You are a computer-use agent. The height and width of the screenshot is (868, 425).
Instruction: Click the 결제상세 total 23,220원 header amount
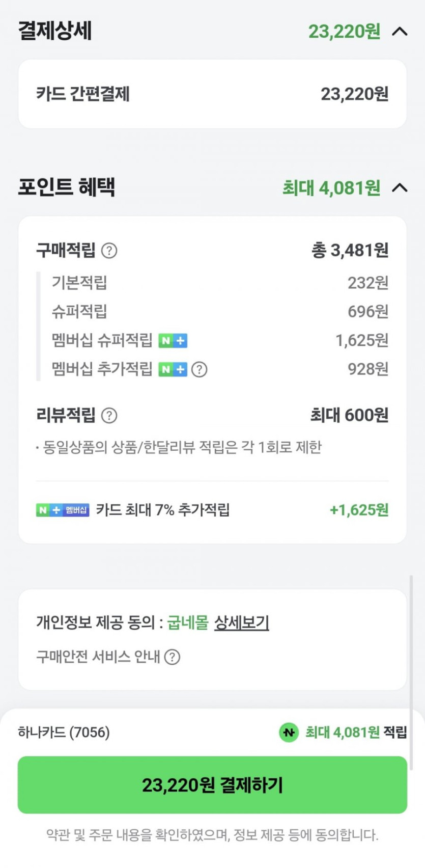pyautogui.click(x=344, y=32)
